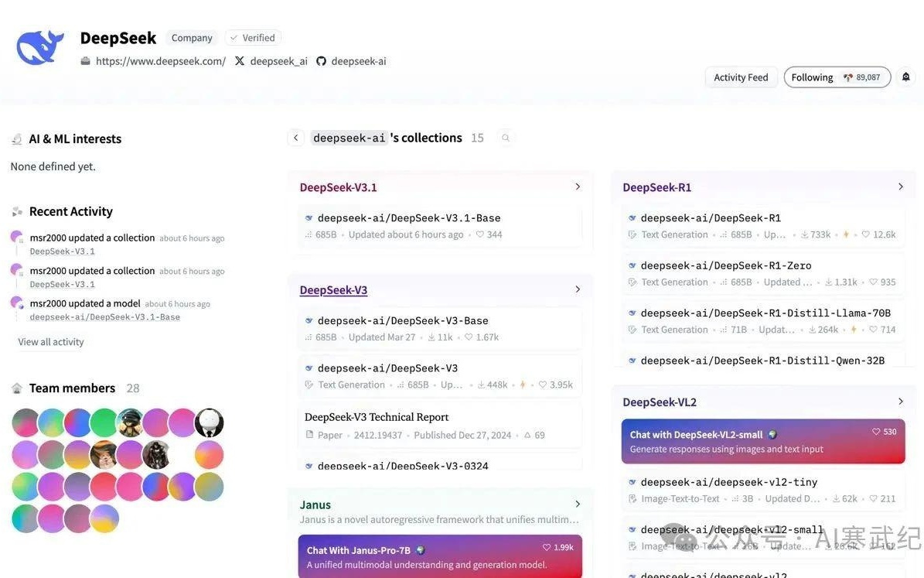Click the Team members count 28
The image size is (924, 578).
point(132,388)
